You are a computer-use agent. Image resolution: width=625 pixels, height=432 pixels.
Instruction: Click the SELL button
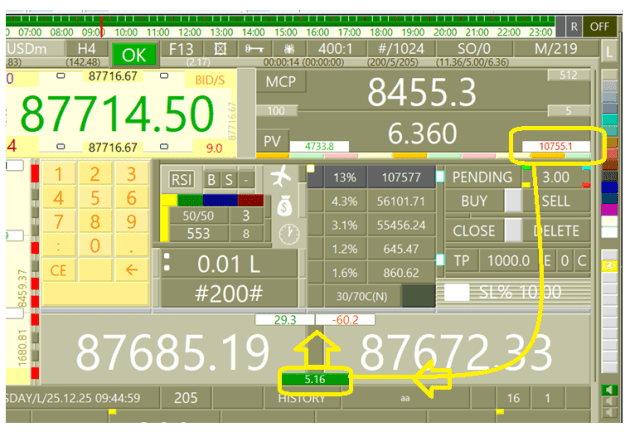(556, 201)
